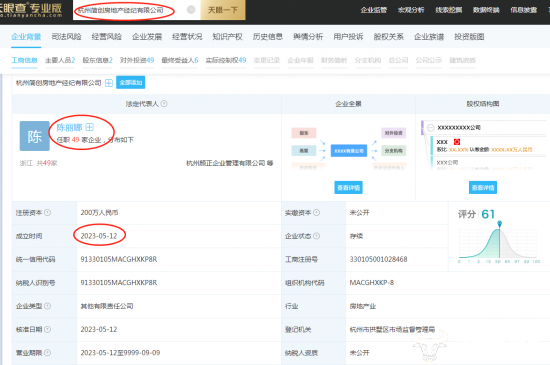The width and height of the screenshot is (550, 365).
Task: Switch to the 舆情分析 tab
Action: click(x=308, y=36)
